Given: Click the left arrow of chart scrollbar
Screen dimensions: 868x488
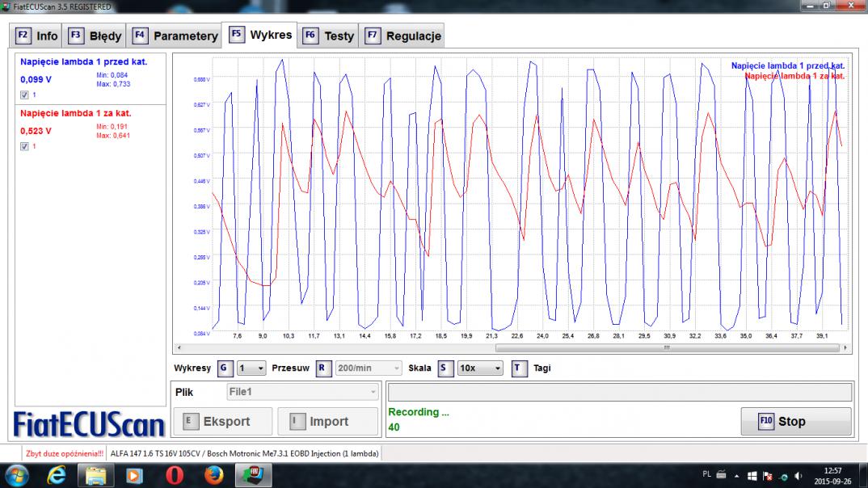Looking at the screenshot, I should coord(179,348).
